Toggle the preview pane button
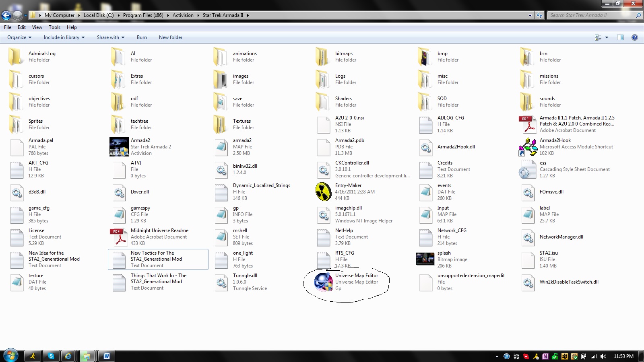Screen dimensions: 644x362 click(620, 37)
